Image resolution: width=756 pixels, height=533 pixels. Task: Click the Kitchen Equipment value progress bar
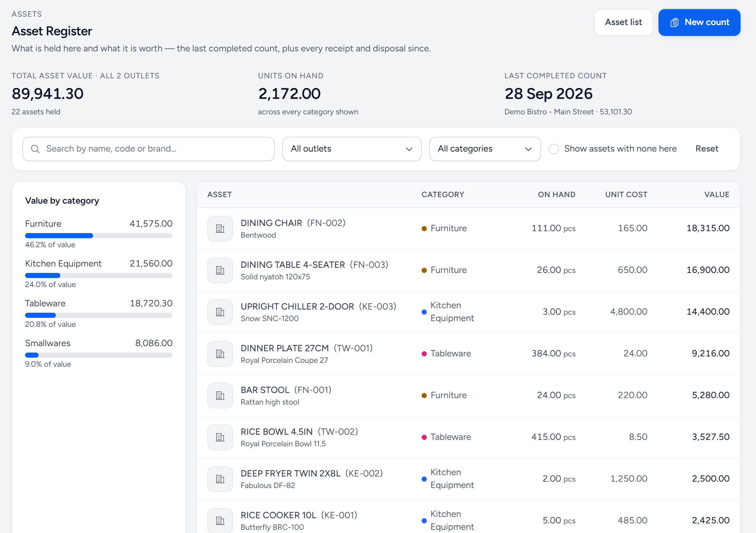click(99, 275)
